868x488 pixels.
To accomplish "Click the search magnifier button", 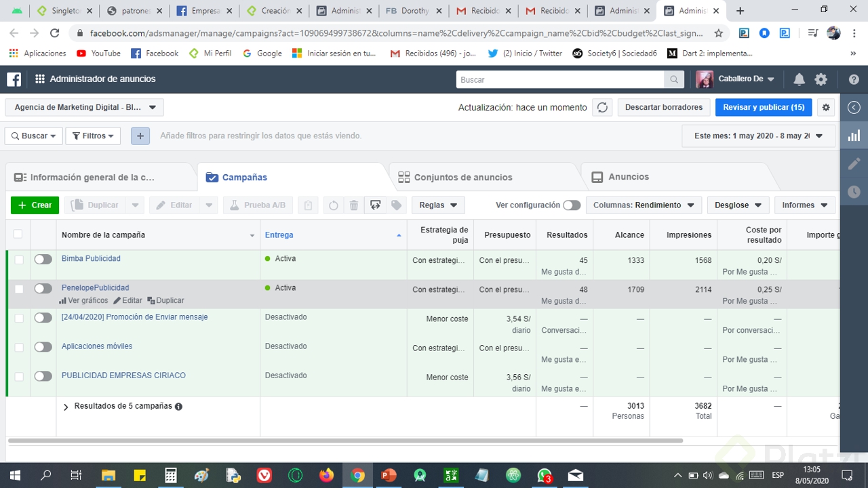I will [x=673, y=79].
